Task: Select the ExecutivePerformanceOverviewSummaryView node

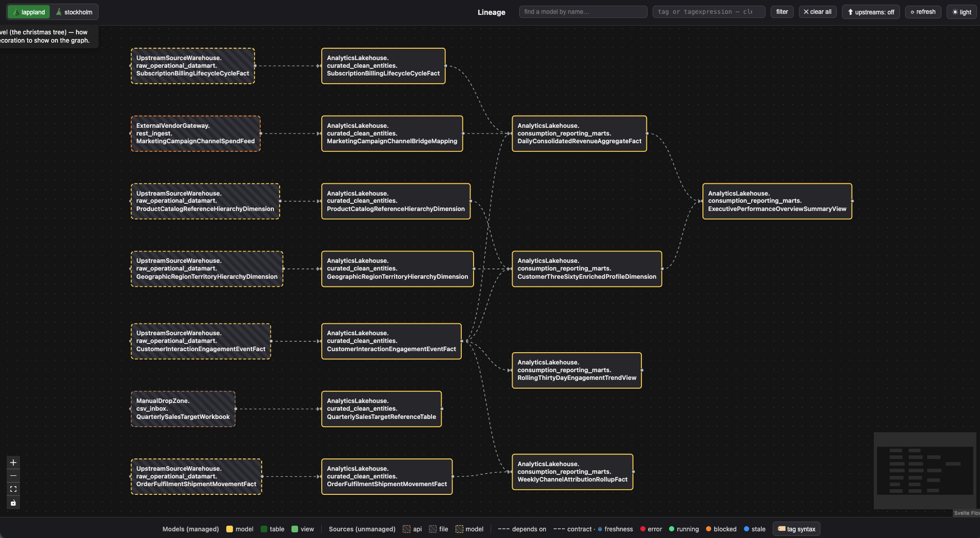Action: coord(777,201)
